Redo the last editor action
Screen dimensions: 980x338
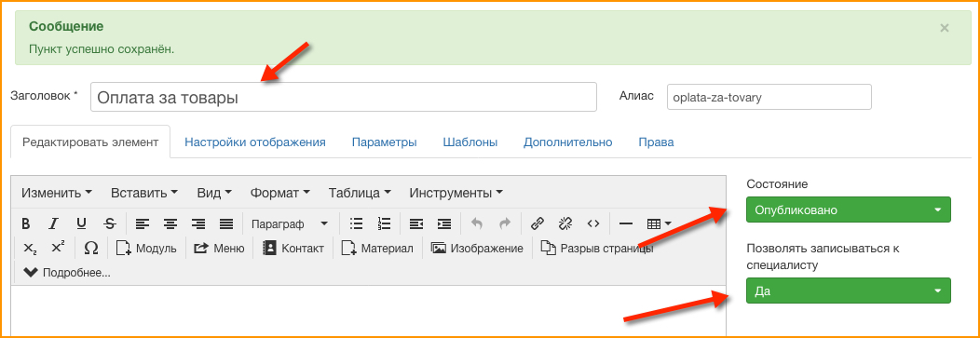(504, 223)
